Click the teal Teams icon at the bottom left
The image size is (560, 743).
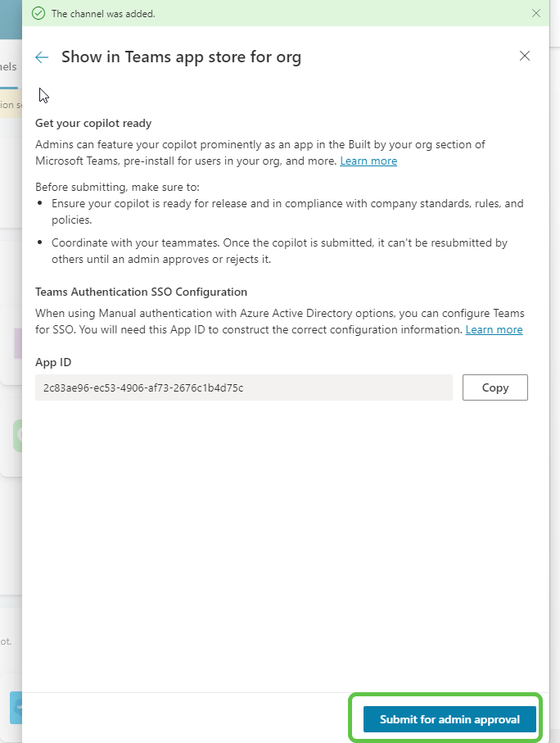pos(18,708)
